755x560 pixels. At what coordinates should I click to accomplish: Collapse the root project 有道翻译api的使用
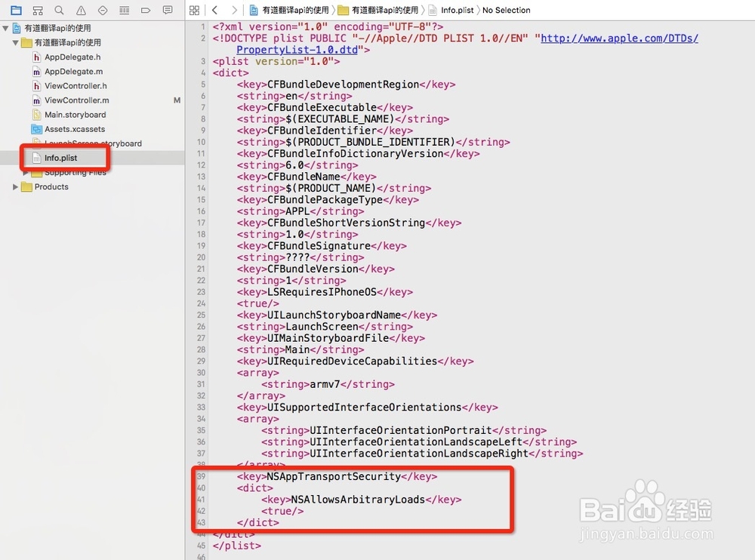6,28
